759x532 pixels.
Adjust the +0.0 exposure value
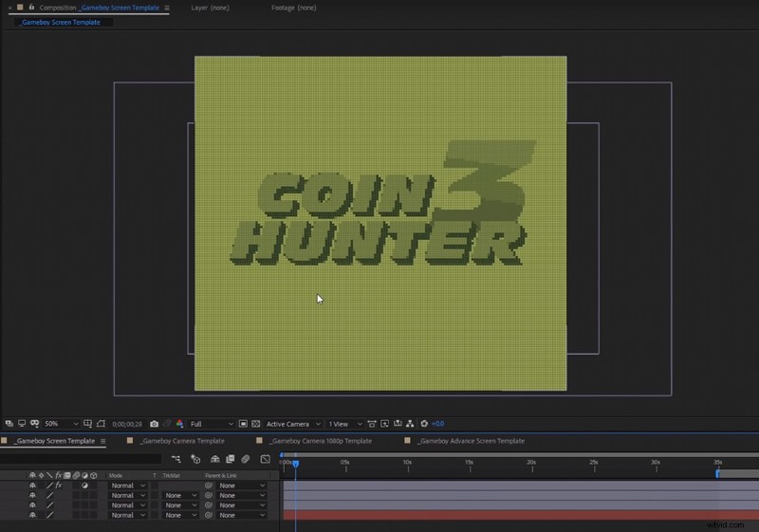pyautogui.click(x=437, y=424)
